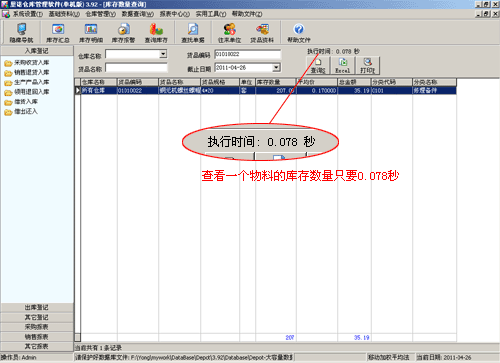The image size is (500, 363).
Task: Click the 货品名称 input field
Action: click(136, 68)
